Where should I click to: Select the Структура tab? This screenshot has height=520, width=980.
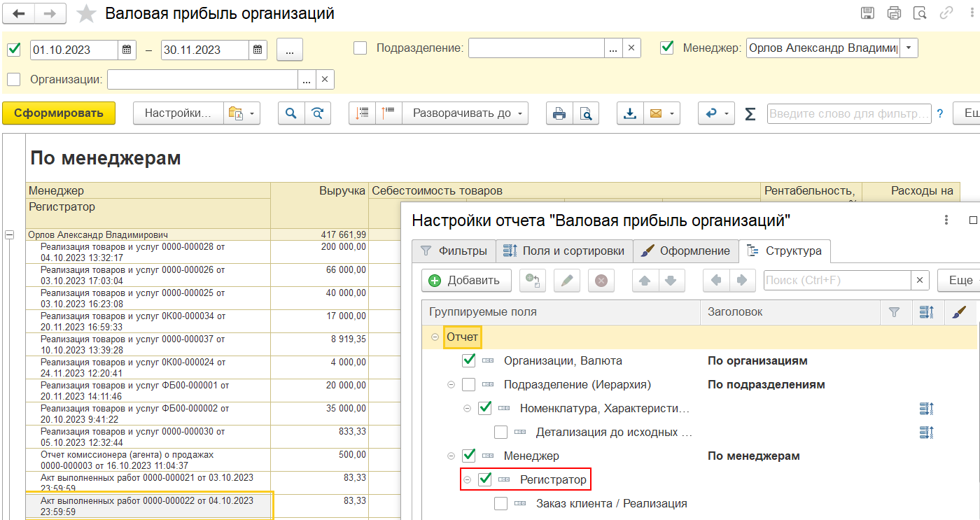(x=785, y=251)
